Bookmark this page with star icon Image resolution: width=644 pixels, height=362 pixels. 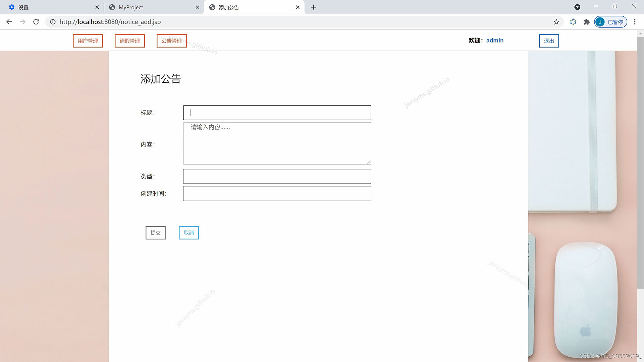pos(556,22)
